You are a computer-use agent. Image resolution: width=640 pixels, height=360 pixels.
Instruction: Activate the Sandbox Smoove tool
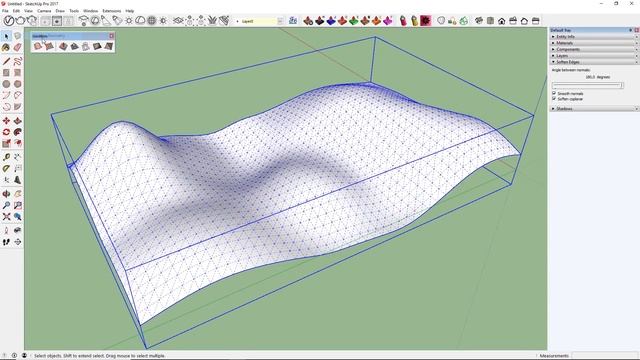pos(63,46)
